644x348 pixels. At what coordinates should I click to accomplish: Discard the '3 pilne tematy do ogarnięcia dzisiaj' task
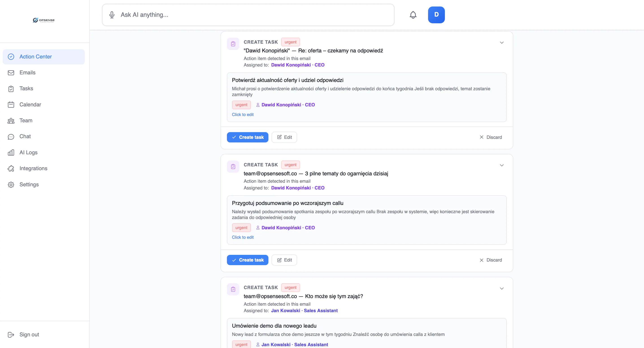[491, 260]
